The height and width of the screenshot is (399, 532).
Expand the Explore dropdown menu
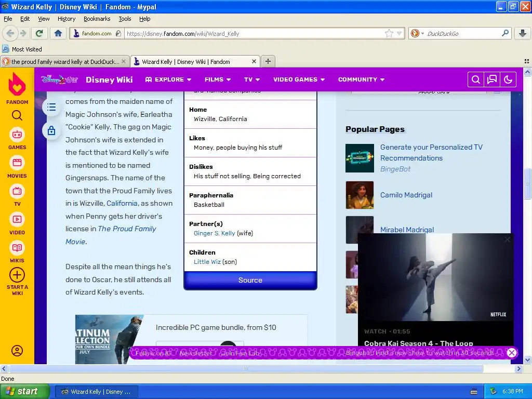pyautogui.click(x=168, y=79)
